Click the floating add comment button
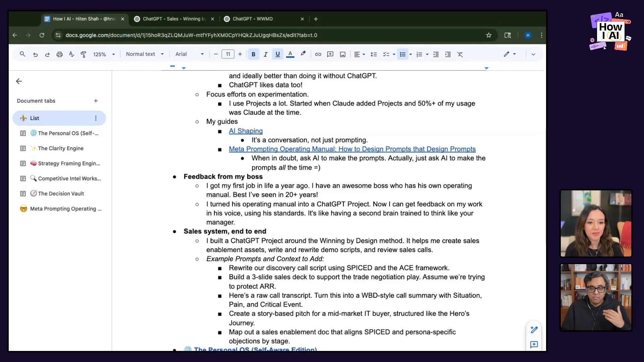644x362 pixels. [534, 345]
